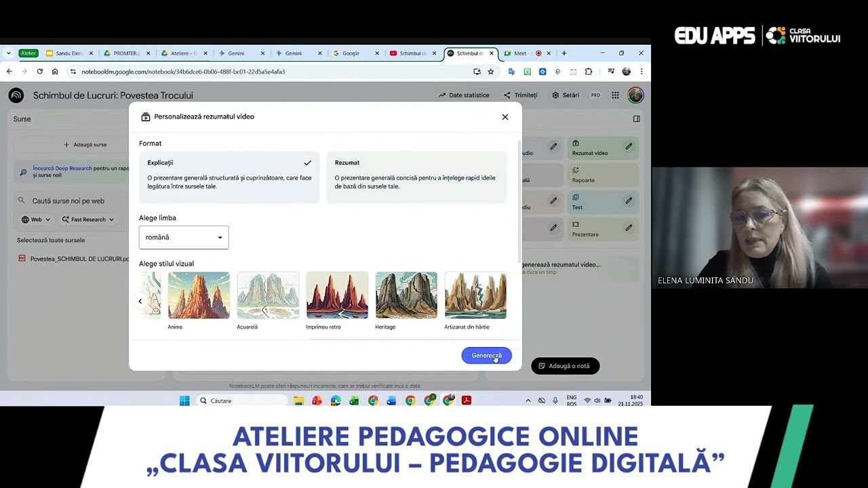The width and height of the screenshot is (868, 488).
Task: Choose the Artizanat din hârtie style
Action: [x=475, y=296]
